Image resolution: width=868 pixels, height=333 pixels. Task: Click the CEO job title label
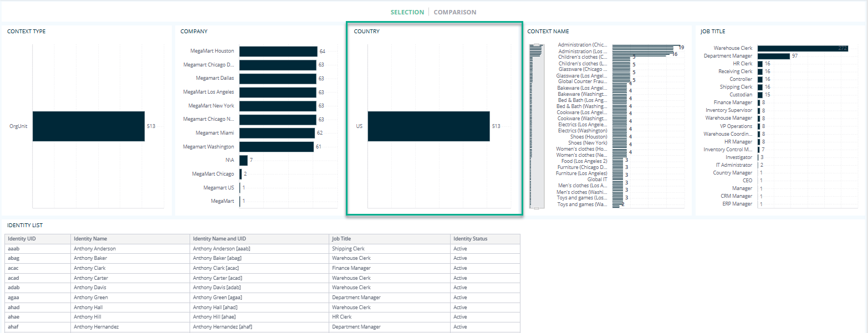coord(748,181)
